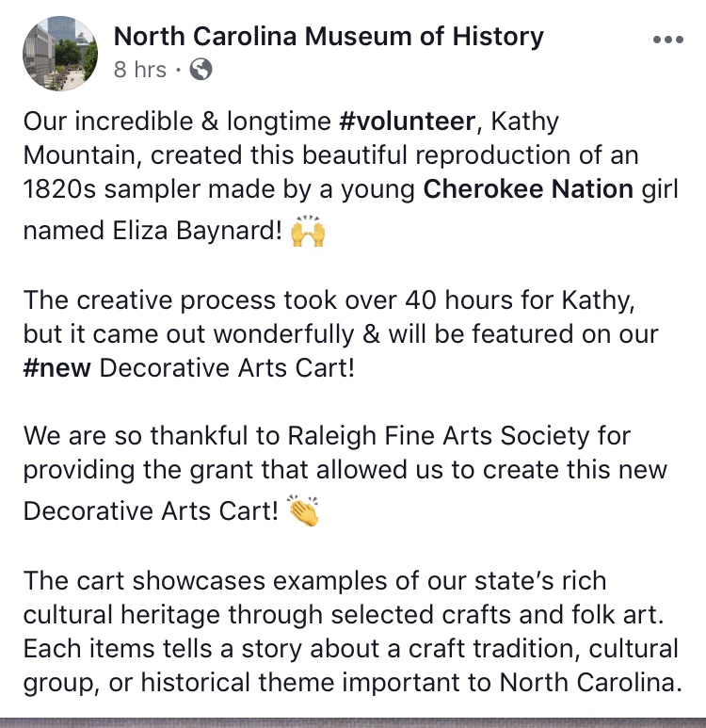706x728 pixels.
Task: Open North Carolina Museum of History page
Action: (x=329, y=37)
